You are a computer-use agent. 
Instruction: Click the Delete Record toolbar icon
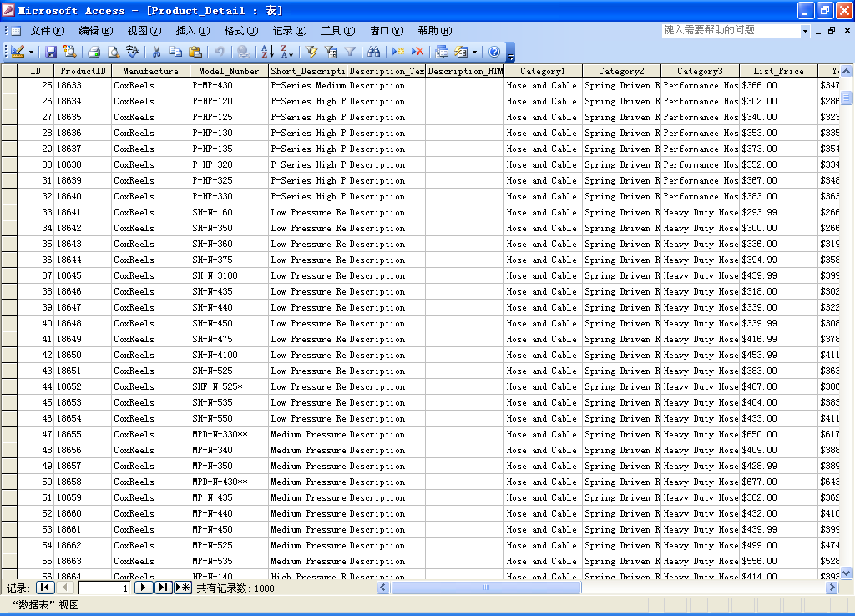point(417,52)
